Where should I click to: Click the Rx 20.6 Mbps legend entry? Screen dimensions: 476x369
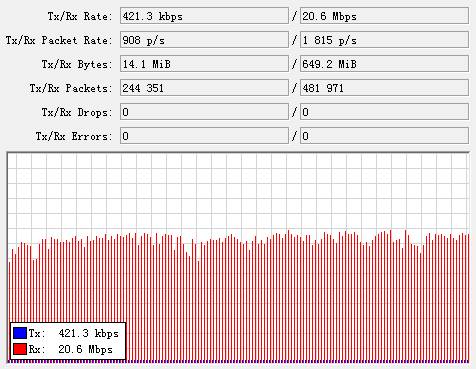pyautogui.click(x=63, y=349)
